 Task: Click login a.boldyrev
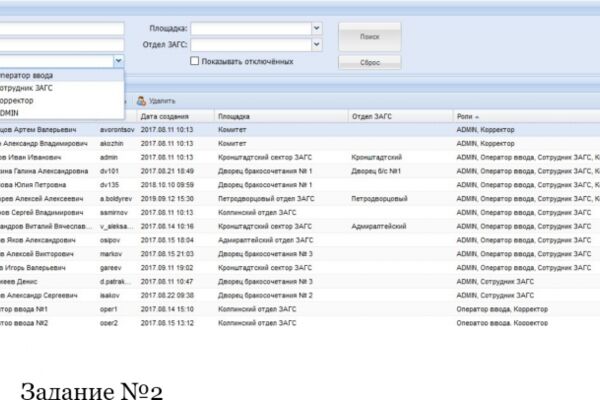click(116, 199)
